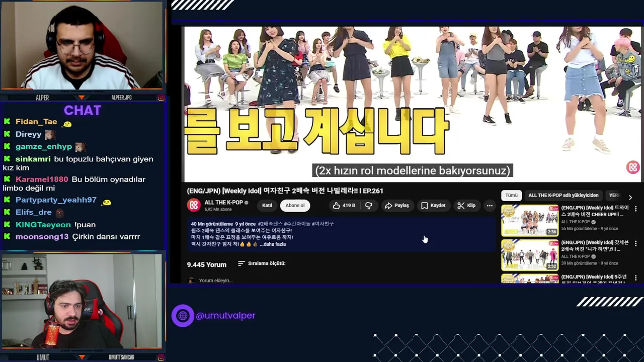Click the Yorum ekleyin comment field
The height and width of the screenshot is (362, 644).
[216, 281]
